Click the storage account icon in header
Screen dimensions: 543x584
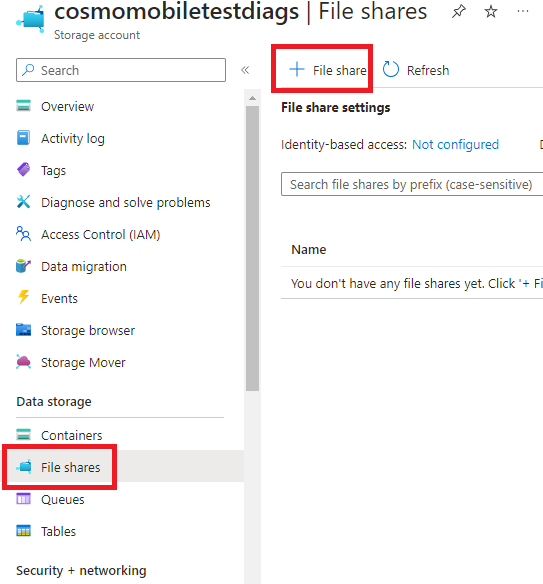coord(31,20)
